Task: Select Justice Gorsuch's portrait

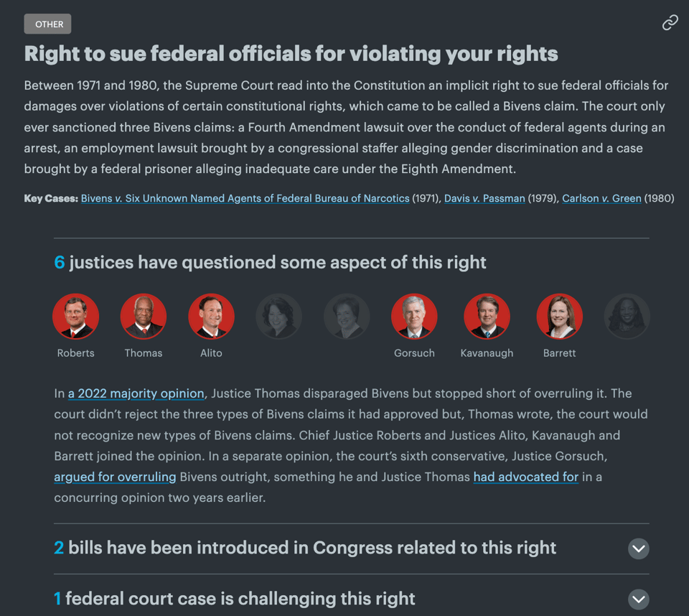Action: coord(414,317)
